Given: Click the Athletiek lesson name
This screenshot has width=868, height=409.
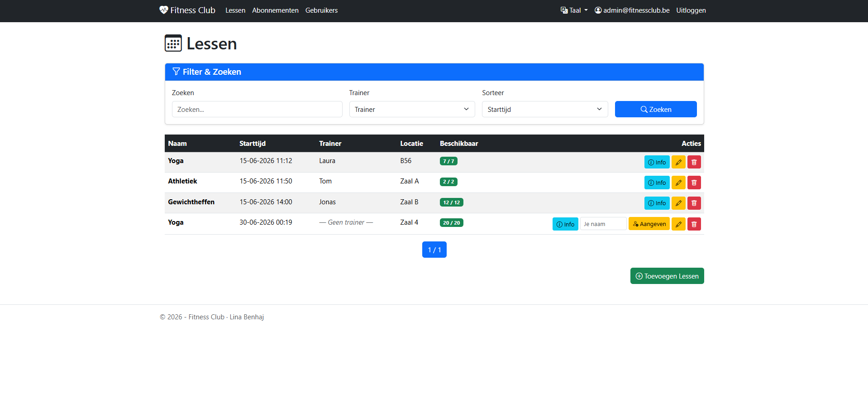Looking at the screenshot, I should [x=182, y=181].
